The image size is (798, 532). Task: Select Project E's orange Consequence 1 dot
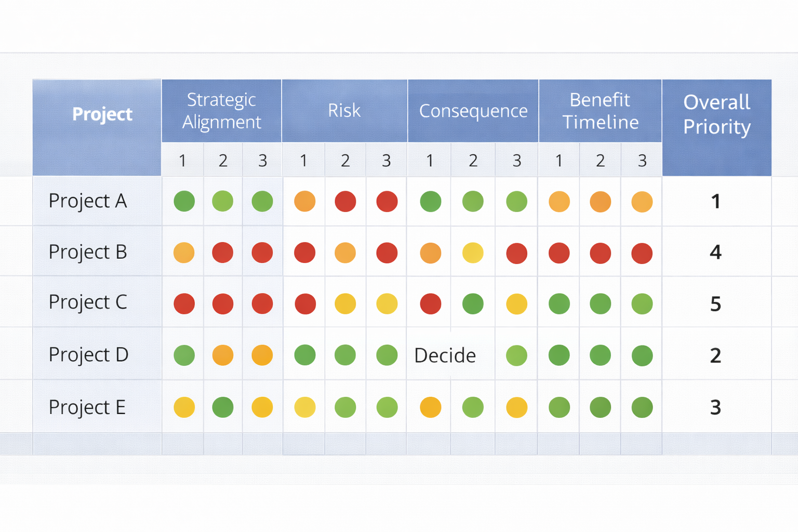[x=431, y=407]
